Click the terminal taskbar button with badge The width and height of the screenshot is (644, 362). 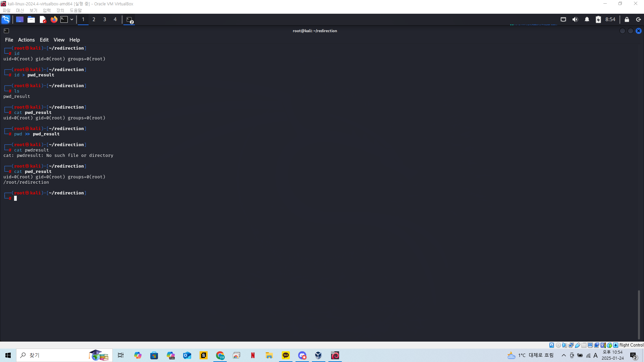pos(129,20)
